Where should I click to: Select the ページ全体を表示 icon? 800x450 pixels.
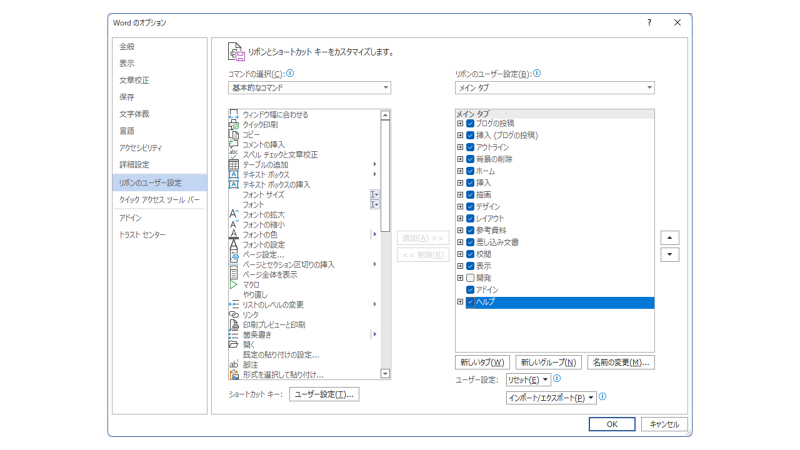click(233, 274)
